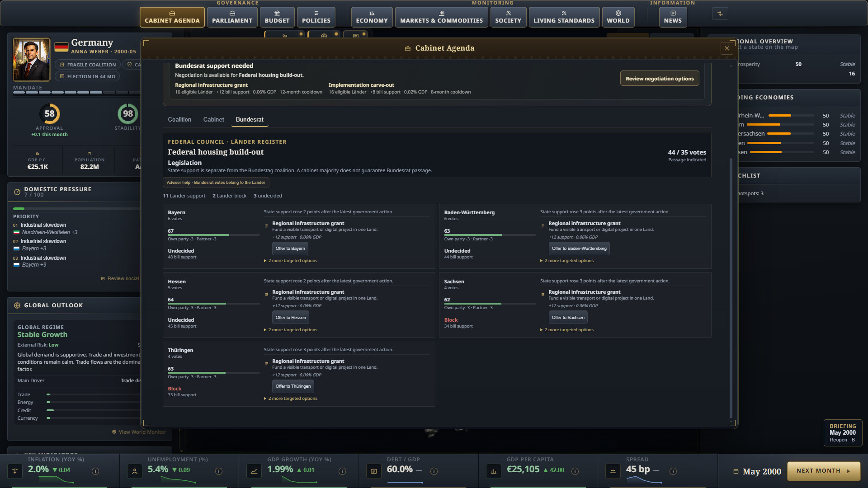Show info for Spread indicator
Viewport: 868px width, 488px height.
tap(673, 471)
